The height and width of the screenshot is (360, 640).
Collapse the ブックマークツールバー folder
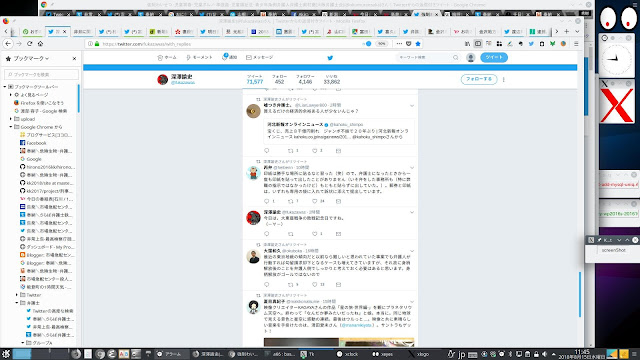pyautogui.click(x=5, y=87)
